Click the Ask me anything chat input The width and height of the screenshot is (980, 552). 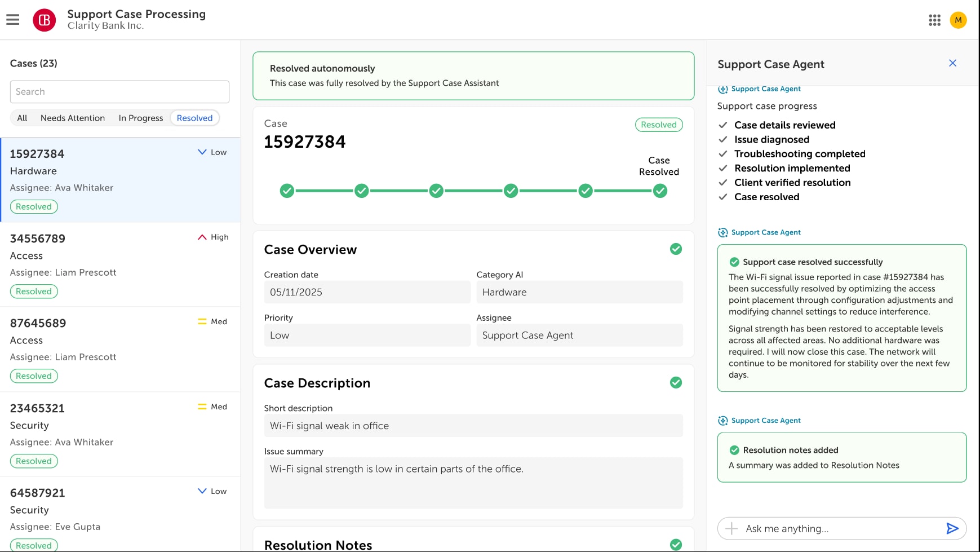point(817,528)
